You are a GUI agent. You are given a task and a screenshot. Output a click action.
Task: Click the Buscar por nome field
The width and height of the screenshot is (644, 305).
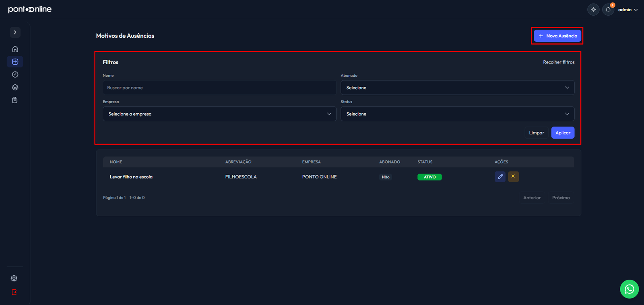[219, 88]
